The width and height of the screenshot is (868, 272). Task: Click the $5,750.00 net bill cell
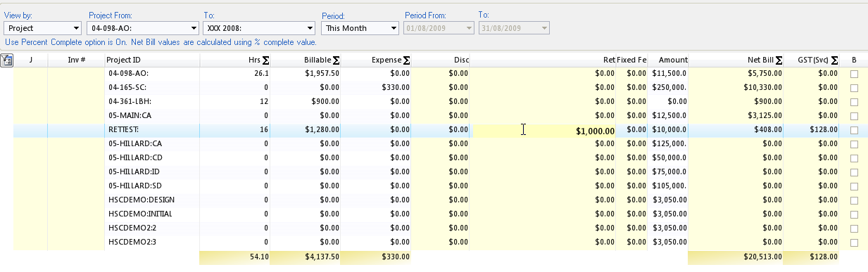(736, 73)
